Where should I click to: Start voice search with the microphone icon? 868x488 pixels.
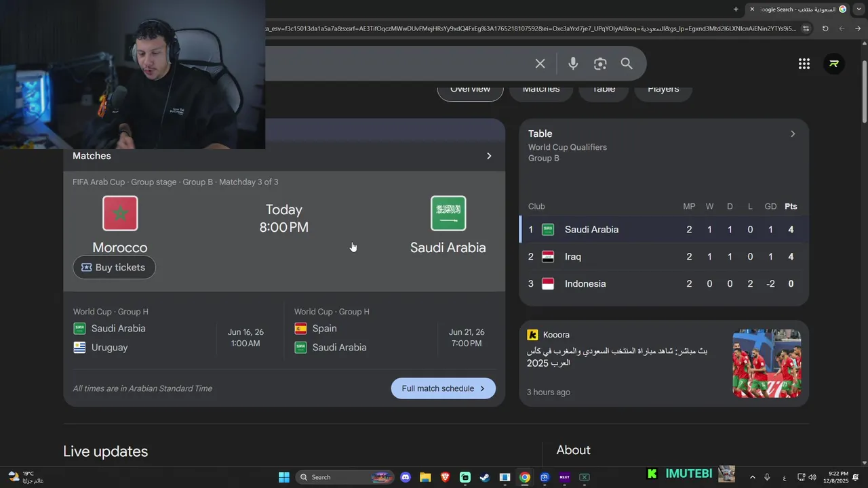click(x=573, y=64)
